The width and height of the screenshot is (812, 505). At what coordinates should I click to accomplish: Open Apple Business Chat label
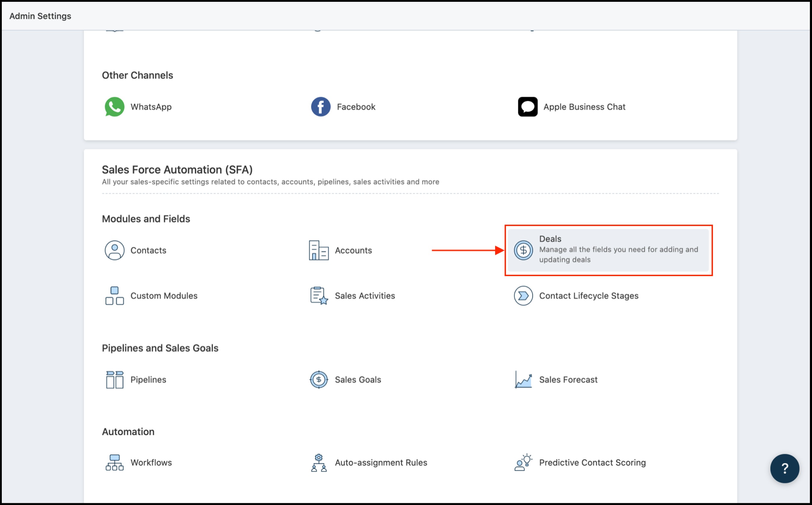(584, 107)
